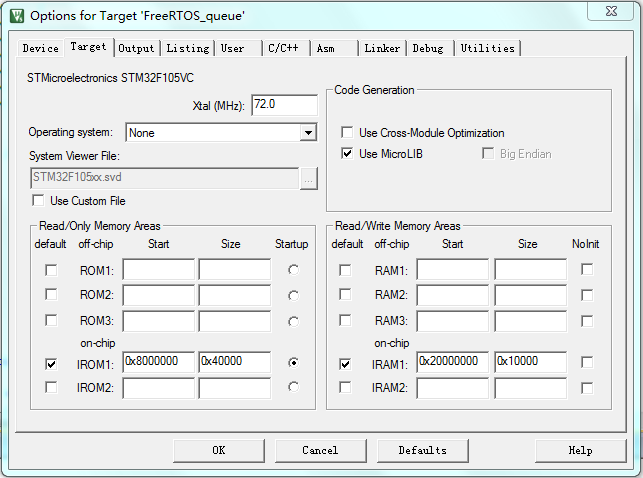The height and width of the screenshot is (478, 643).
Task: Check the default box for ROM2
Action: [51, 294]
